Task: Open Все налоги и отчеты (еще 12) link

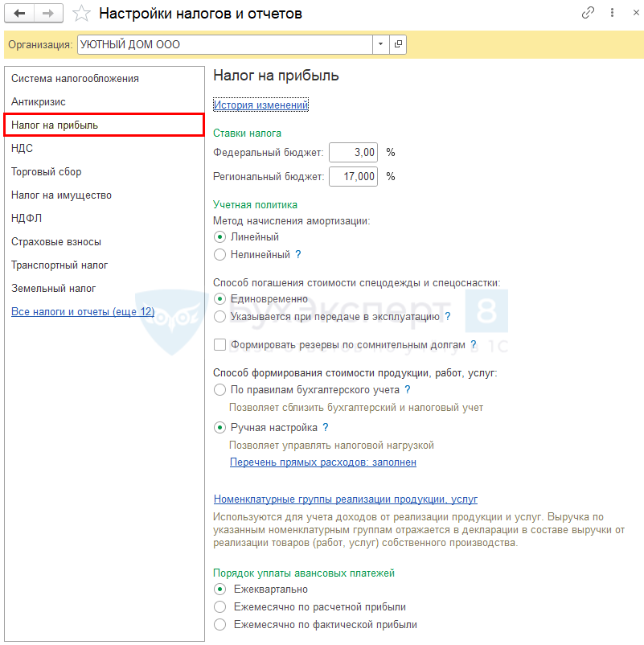Action: point(83,312)
